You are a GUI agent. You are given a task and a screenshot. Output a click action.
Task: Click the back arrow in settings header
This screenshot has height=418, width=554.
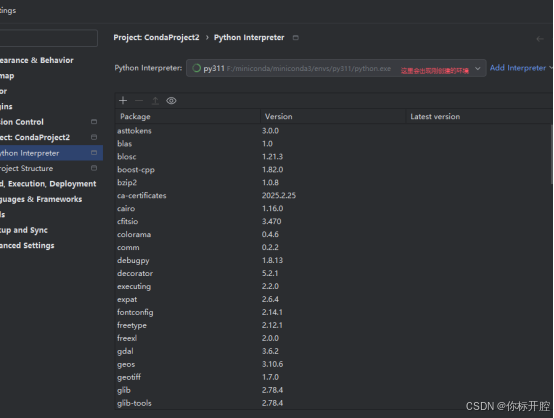[540, 39]
